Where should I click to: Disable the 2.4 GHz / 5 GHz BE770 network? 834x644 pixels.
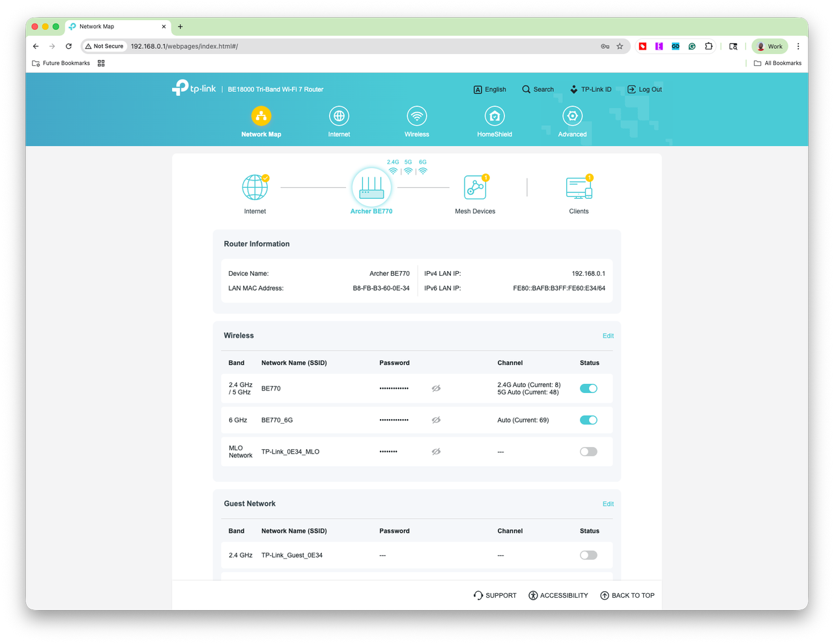pos(588,388)
